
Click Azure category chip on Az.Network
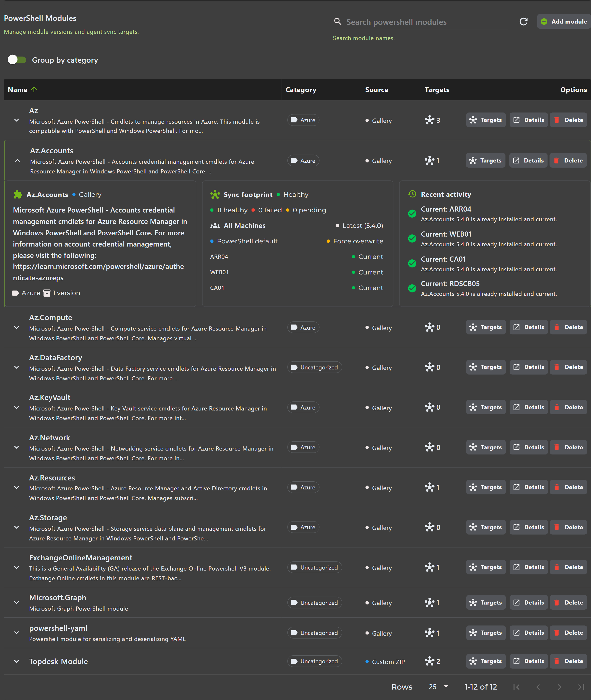tap(303, 447)
